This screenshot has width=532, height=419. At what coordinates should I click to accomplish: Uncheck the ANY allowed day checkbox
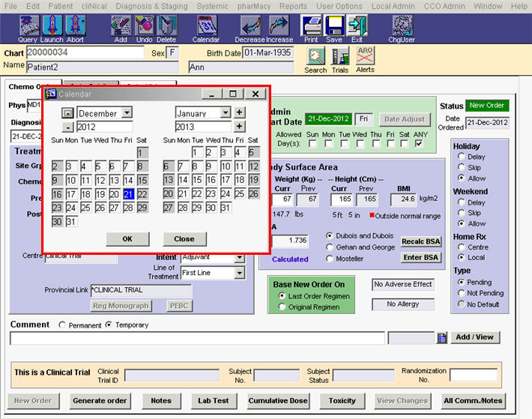(x=419, y=144)
